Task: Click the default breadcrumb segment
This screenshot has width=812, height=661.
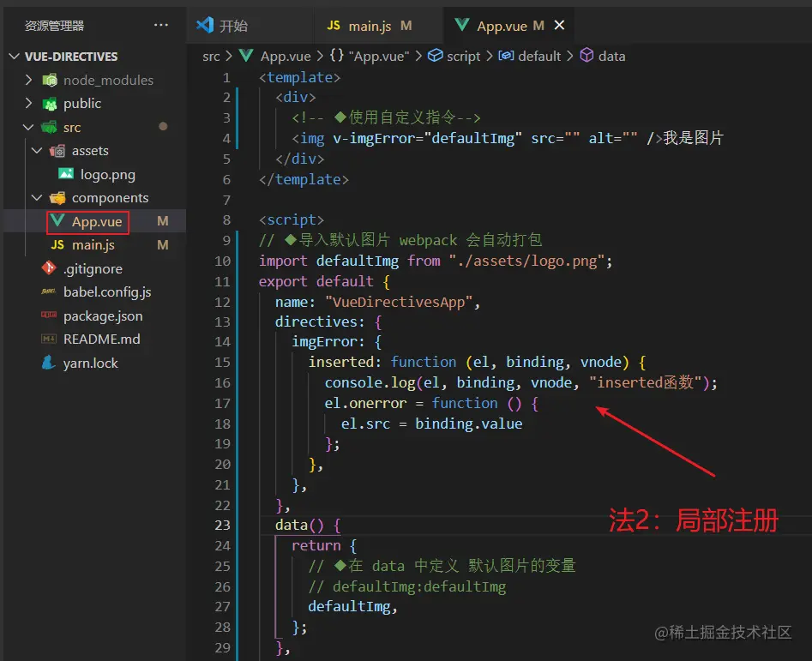Action: pyautogui.click(x=539, y=56)
